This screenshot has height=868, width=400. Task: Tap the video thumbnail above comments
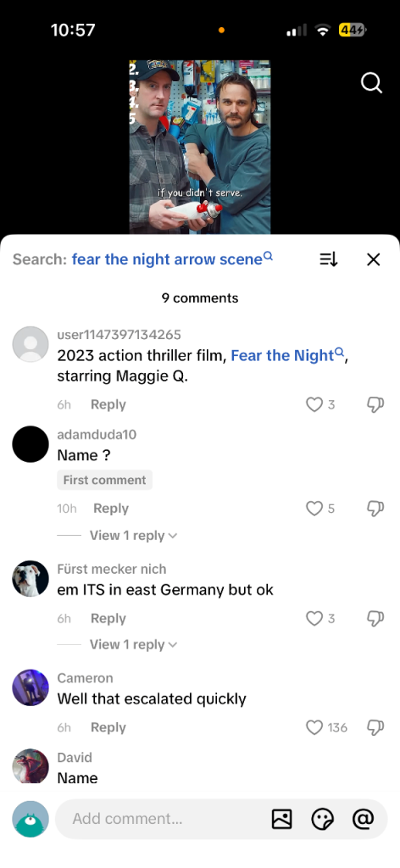[x=200, y=147]
